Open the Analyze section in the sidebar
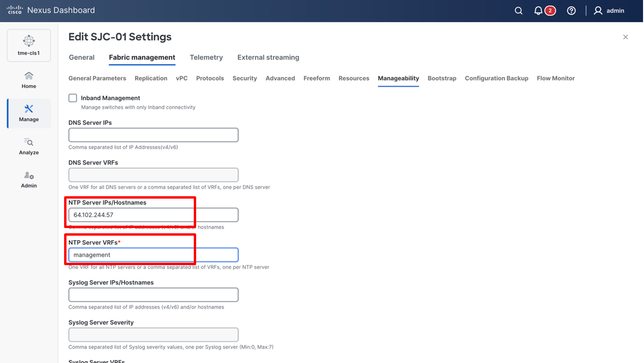This screenshot has height=363, width=644. pyautogui.click(x=28, y=146)
